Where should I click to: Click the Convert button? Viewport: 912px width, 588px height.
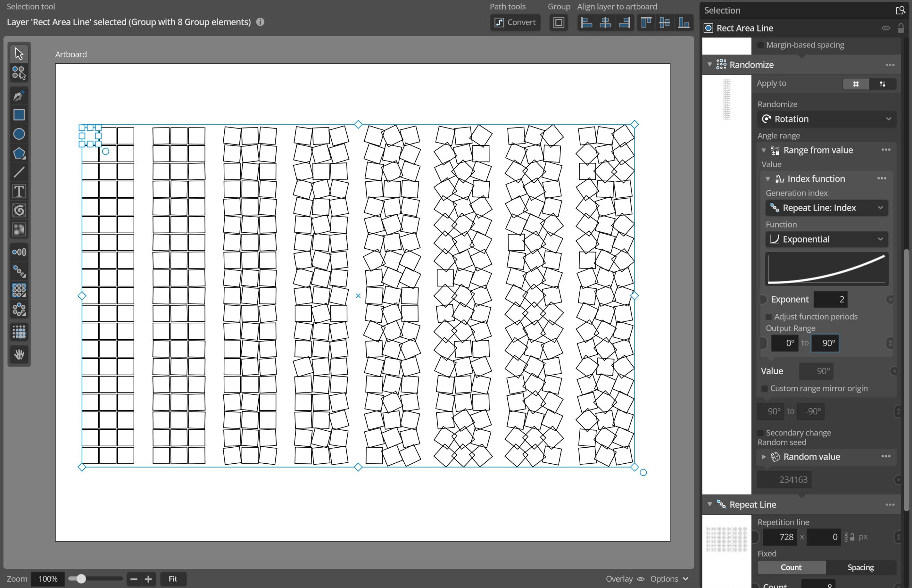pyautogui.click(x=515, y=22)
